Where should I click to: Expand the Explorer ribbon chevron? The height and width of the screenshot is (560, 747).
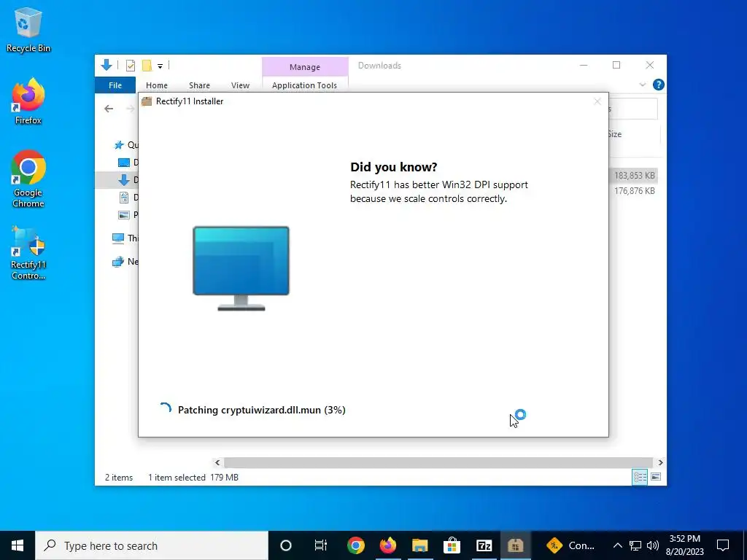[x=642, y=85]
